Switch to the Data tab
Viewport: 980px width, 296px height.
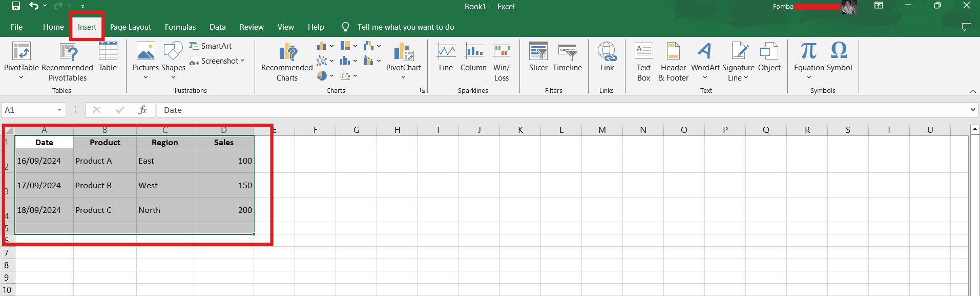coord(217,27)
